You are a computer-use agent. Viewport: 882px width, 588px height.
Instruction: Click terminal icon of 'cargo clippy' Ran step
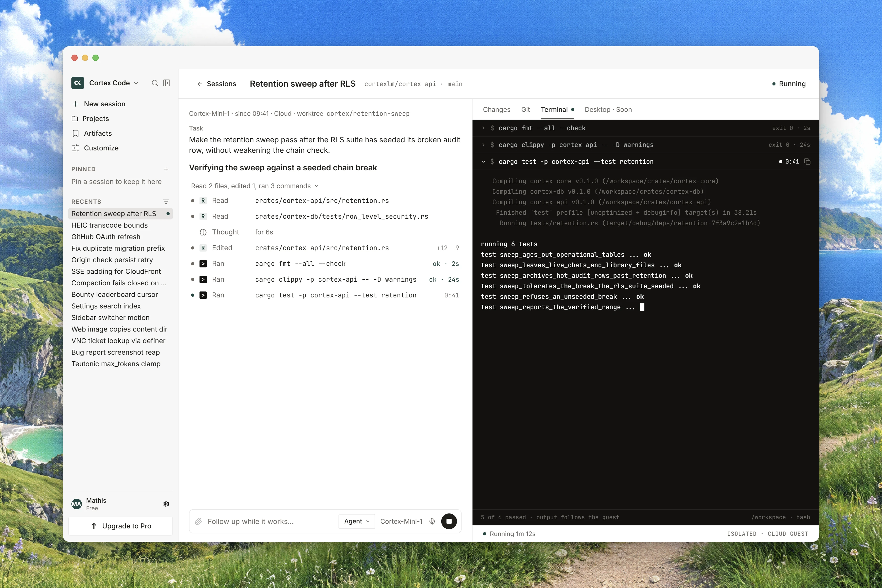[203, 279]
